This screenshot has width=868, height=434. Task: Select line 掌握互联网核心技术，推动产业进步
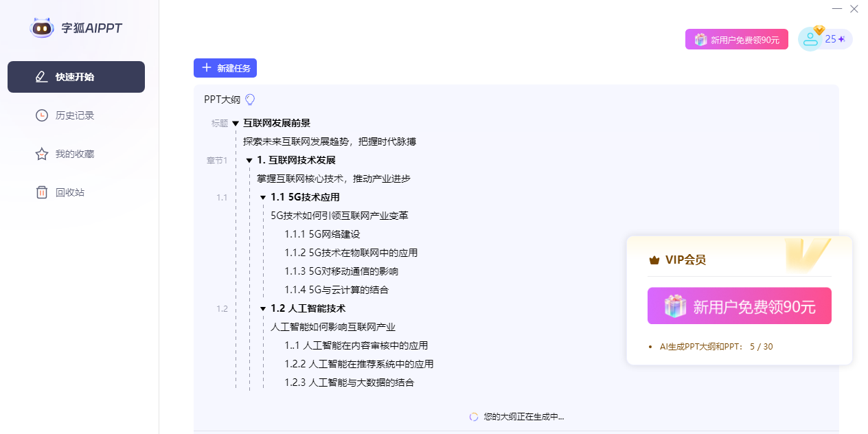(x=334, y=179)
